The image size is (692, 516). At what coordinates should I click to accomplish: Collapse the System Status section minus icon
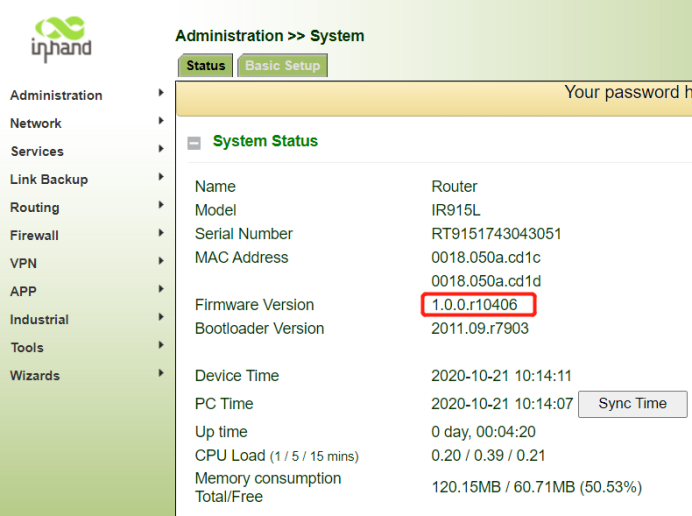pyautogui.click(x=194, y=143)
